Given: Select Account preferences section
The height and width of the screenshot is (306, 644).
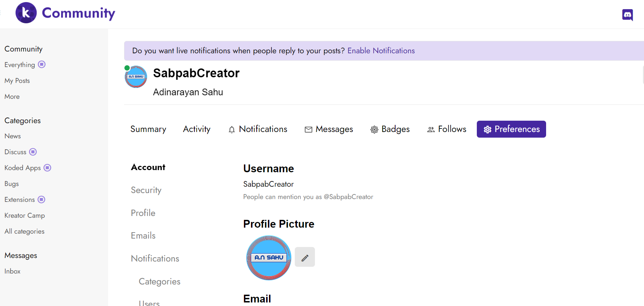Looking at the screenshot, I should point(148,167).
